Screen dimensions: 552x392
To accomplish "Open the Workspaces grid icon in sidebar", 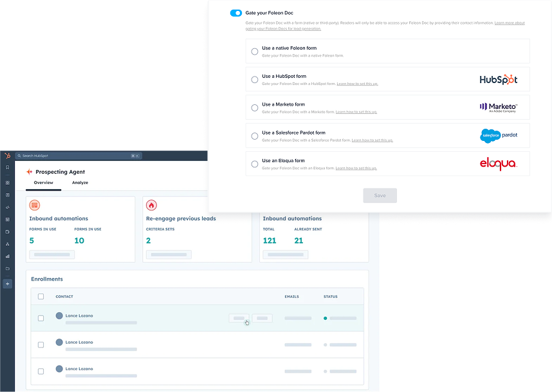I will point(7,183).
